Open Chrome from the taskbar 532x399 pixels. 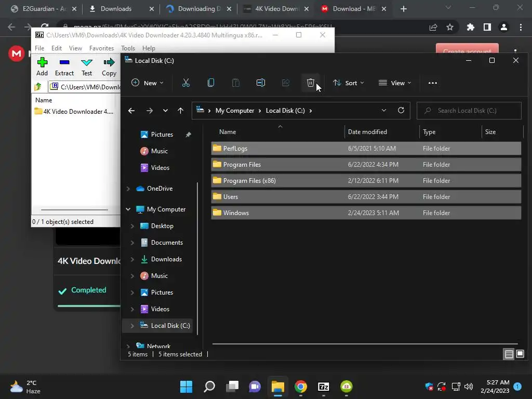coord(301,387)
